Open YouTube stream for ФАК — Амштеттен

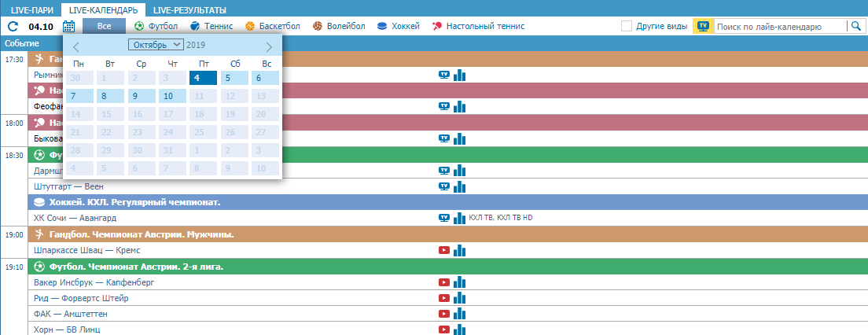pos(444,314)
